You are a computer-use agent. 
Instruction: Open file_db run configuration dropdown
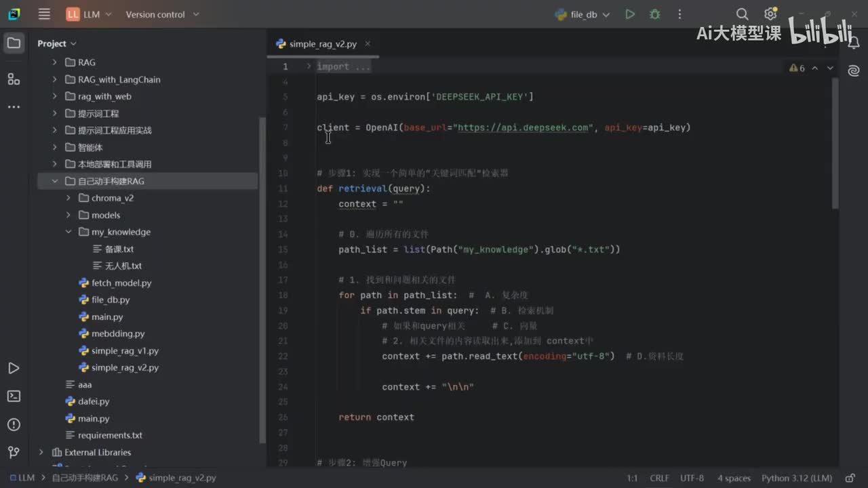[583, 14]
